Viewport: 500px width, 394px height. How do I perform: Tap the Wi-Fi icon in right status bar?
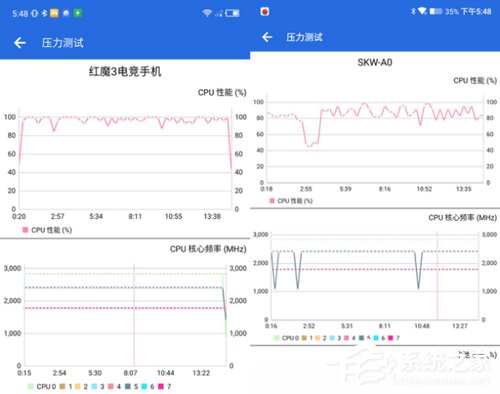click(422, 11)
